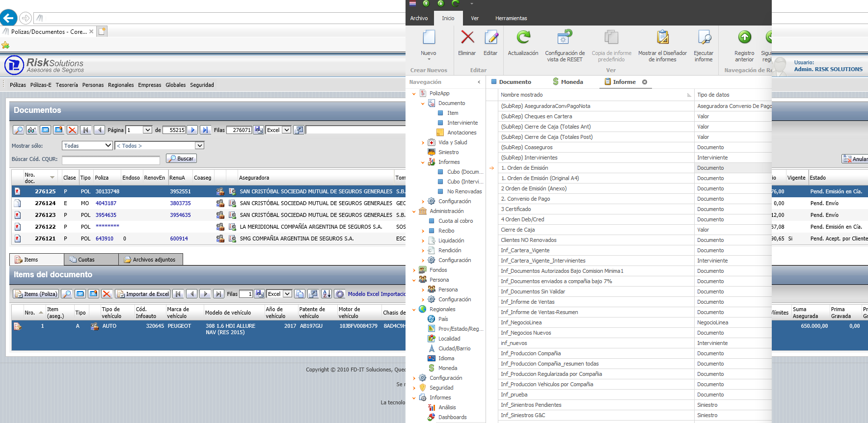Click the people icon in row 276122
Viewport: 868px width, 423px height.
click(x=220, y=227)
